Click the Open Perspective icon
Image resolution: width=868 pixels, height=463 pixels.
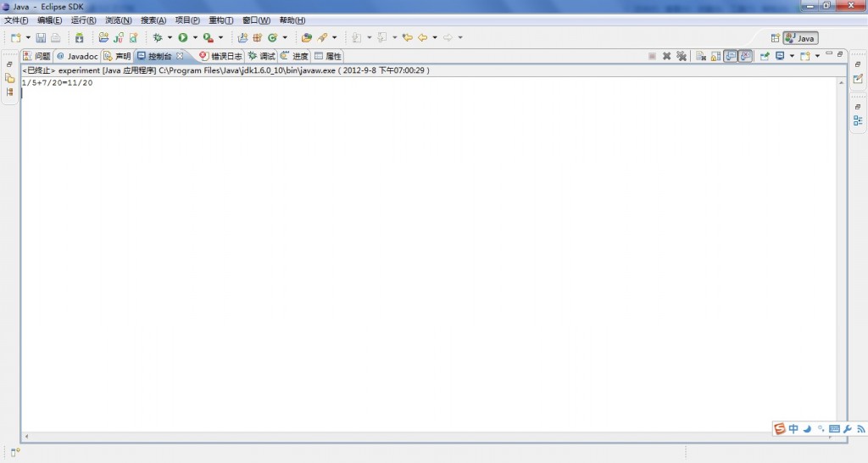(775, 38)
